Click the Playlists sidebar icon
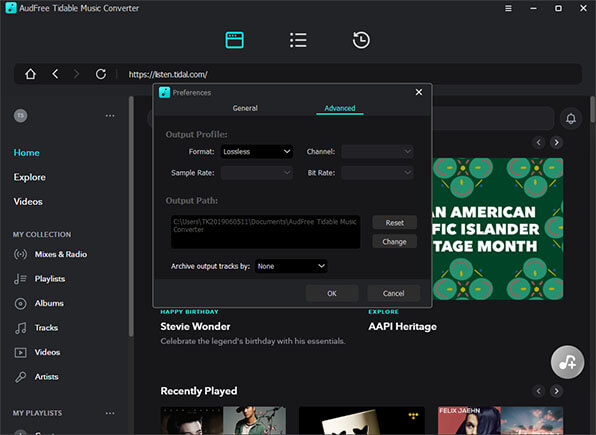 (x=21, y=279)
